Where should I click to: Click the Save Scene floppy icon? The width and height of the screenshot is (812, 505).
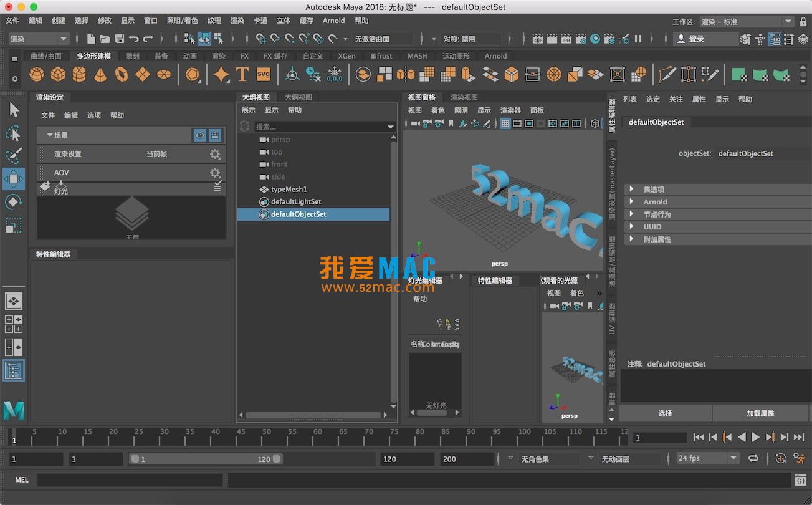click(x=119, y=39)
